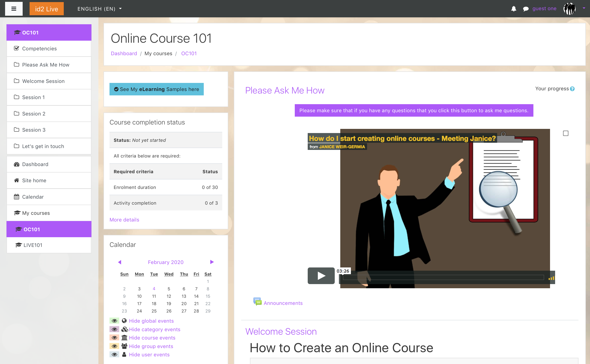Click See My eLearning Samples here button
Screen dimensions: 590x364
point(156,89)
